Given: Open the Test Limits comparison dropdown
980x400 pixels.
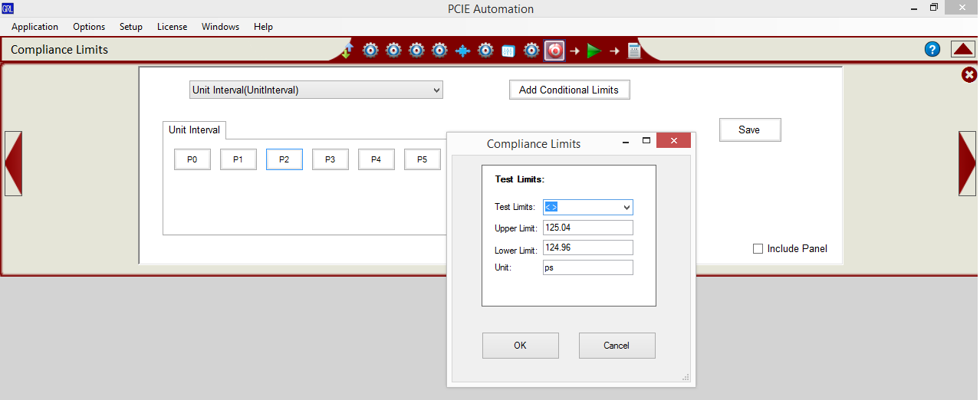Looking at the screenshot, I should (587, 207).
